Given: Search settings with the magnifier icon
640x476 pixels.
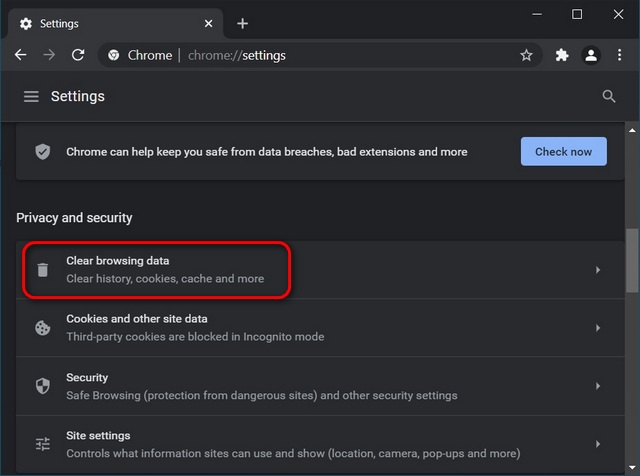Looking at the screenshot, I should [609, 96].
